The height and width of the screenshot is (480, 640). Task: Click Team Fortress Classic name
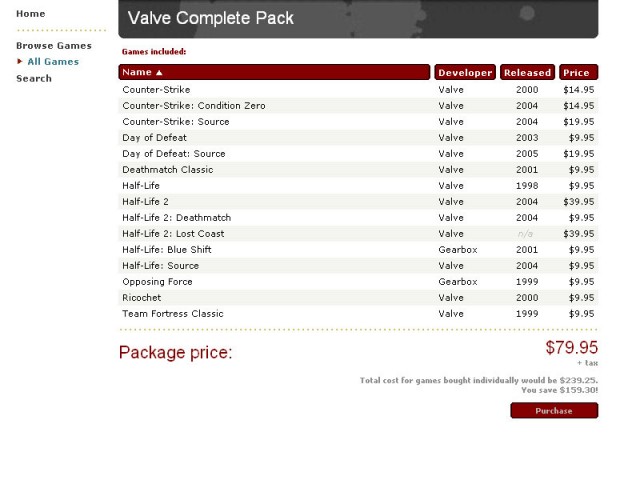click(173, 313)
